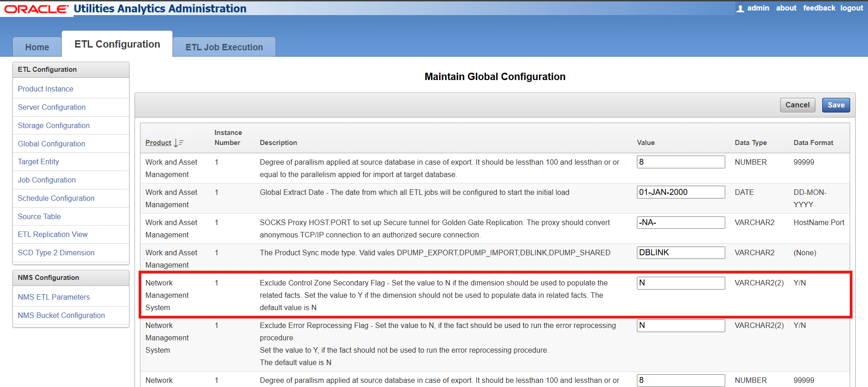The height and width of the screenshot is (387, 868).
Task: Open Job Configuration in sidebar
Action: [47, 180]
